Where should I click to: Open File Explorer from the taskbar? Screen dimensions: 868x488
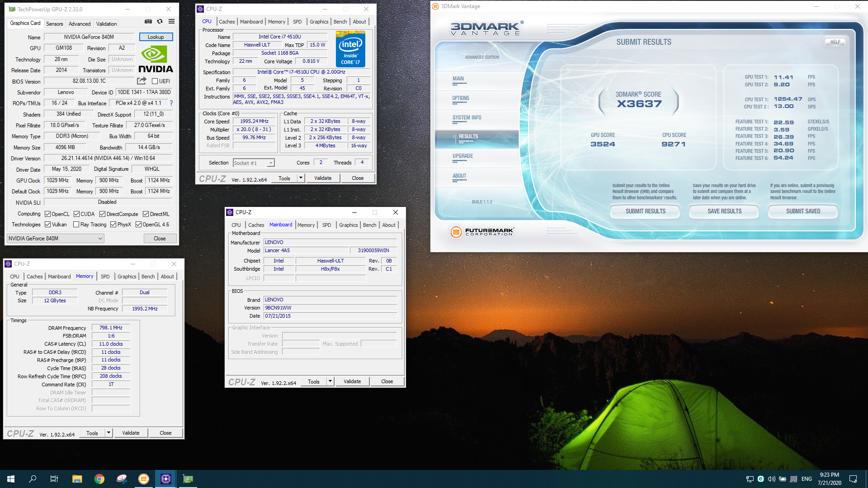click(x=77, y=479)
